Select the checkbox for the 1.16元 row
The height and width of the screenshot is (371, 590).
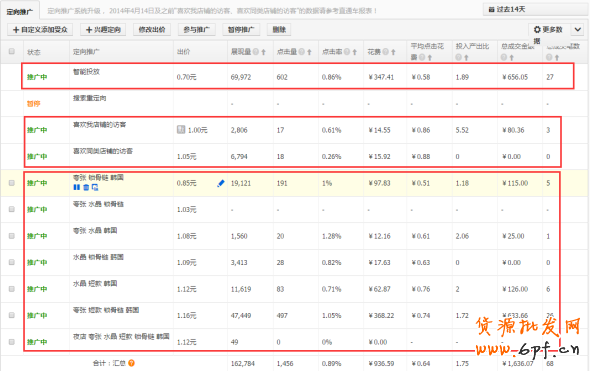12,315
